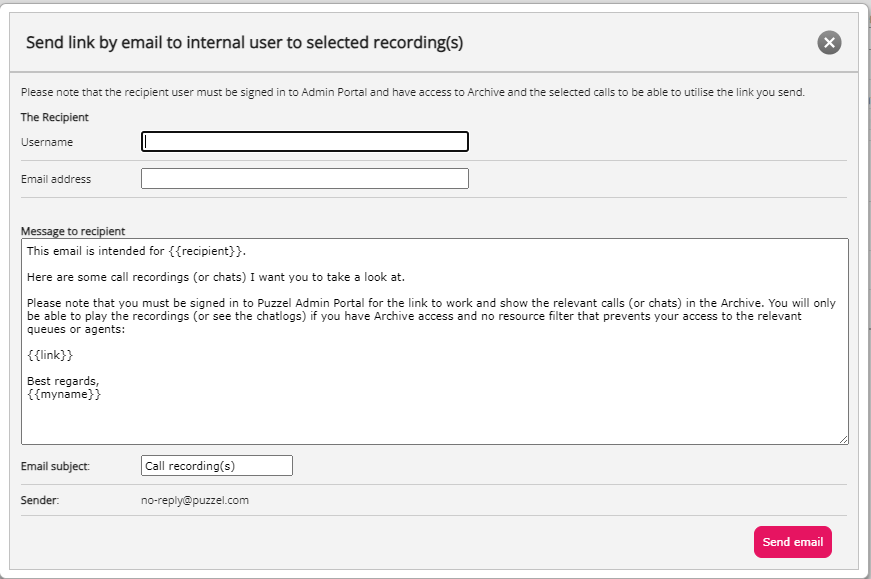Click the {{myname}} placeholder text
Screen dimensions: 871x579
[x=64, y=395]
